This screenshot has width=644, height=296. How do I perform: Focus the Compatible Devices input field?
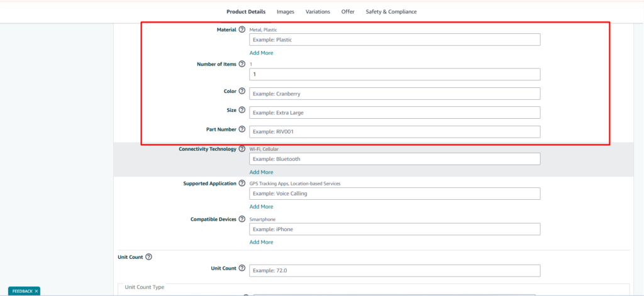[395, 229]
